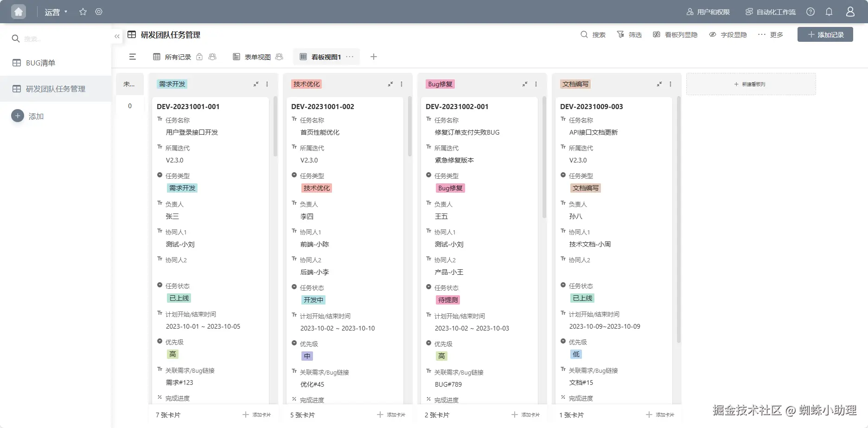The image size is (868, 428).
Task: Click the 添加记录 button
Action: [825, 34]
